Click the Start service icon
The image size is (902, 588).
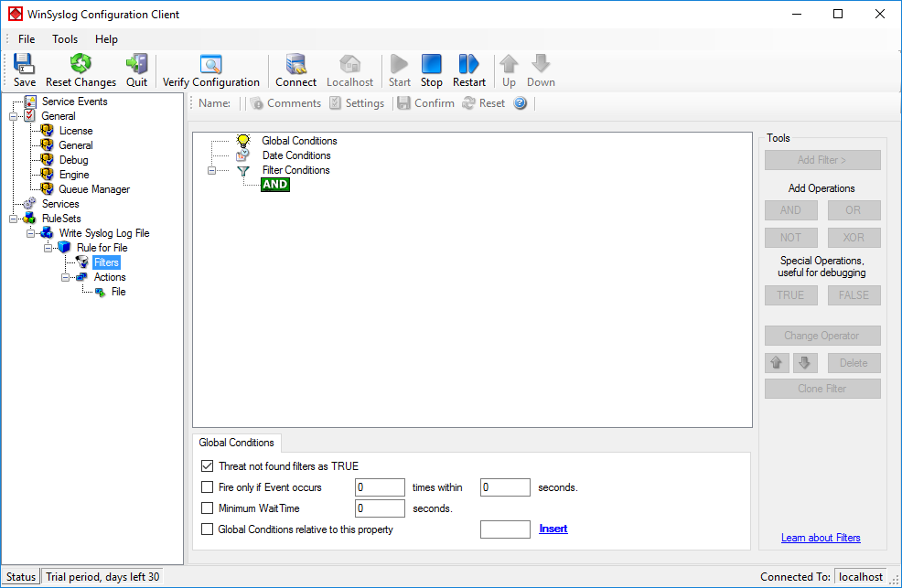coord(399,64)
